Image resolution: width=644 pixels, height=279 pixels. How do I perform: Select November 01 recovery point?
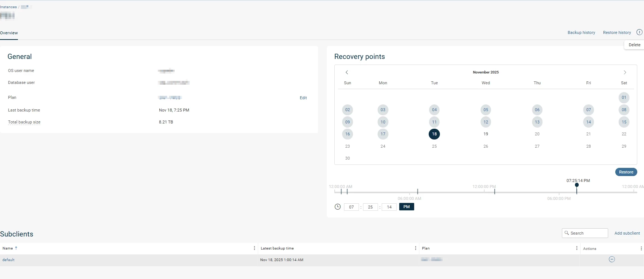pos(624,98)
